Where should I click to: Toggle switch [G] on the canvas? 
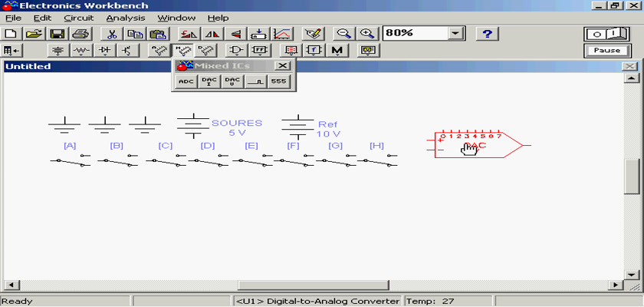click(336, 160)
